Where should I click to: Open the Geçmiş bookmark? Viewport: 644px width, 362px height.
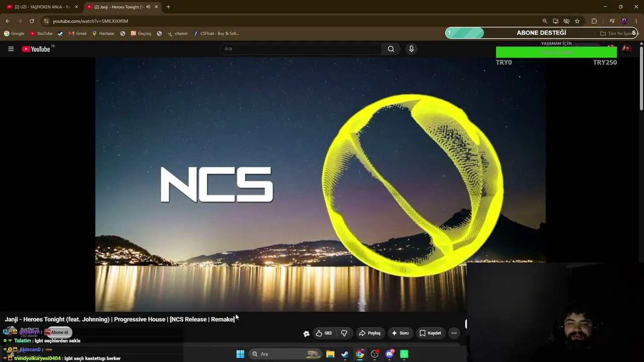(141, 34)
